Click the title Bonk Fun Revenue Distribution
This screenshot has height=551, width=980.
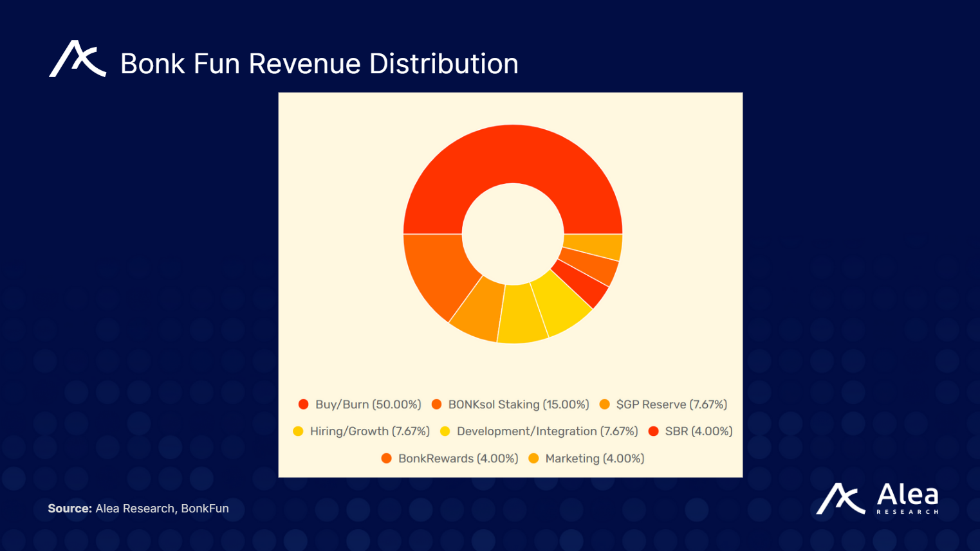coord(318,64)
